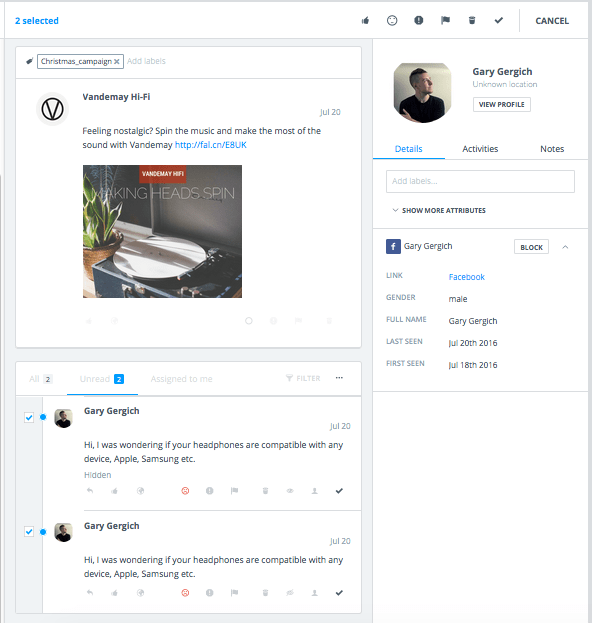Click the smiley sentiment icon in top toolbar
Screen dimensions: 592x623
click(392, 20)
